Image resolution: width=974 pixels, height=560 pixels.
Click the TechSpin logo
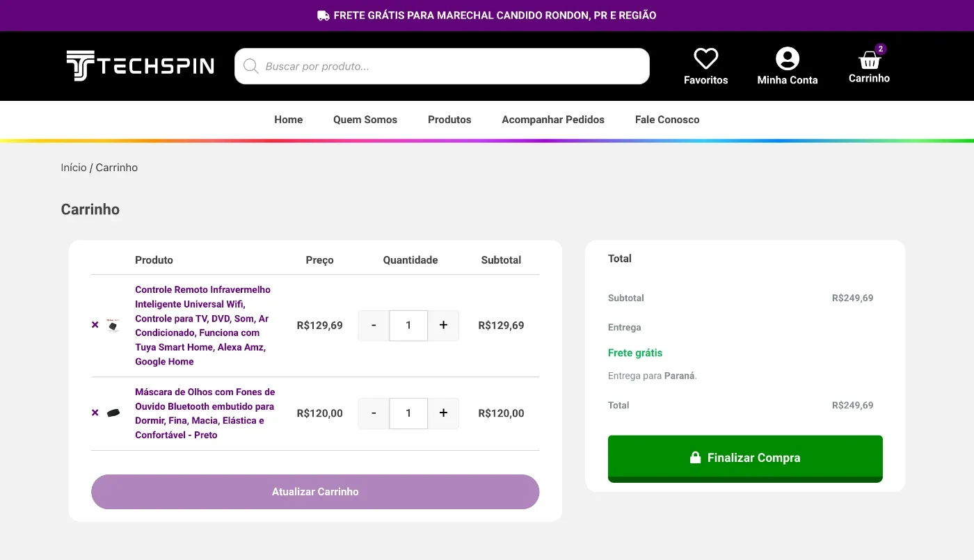pyautogui.click(x=140, y=66)
